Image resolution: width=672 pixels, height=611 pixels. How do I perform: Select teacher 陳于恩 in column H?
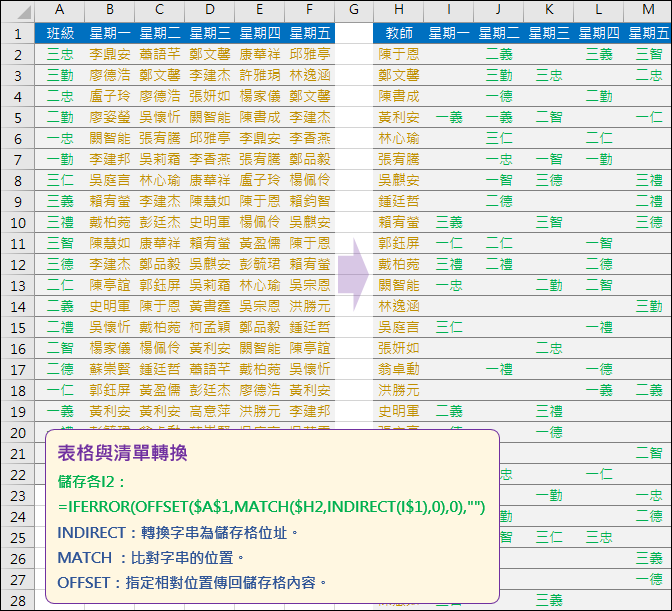pyautogui.click(x=399, y=54)
